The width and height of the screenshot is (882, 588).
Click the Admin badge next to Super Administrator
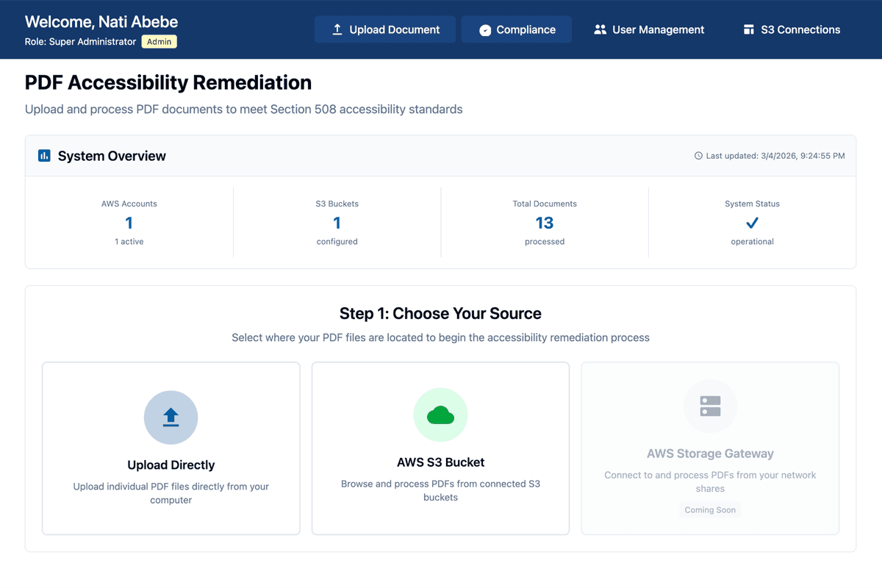159,41
